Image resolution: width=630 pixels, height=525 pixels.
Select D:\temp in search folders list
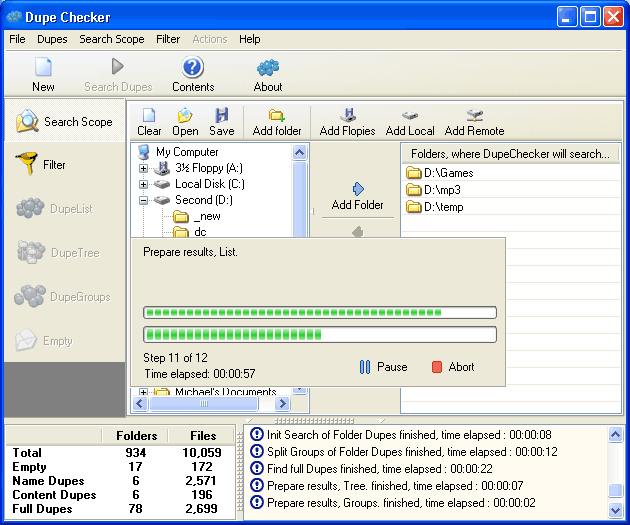coord(511,207)
